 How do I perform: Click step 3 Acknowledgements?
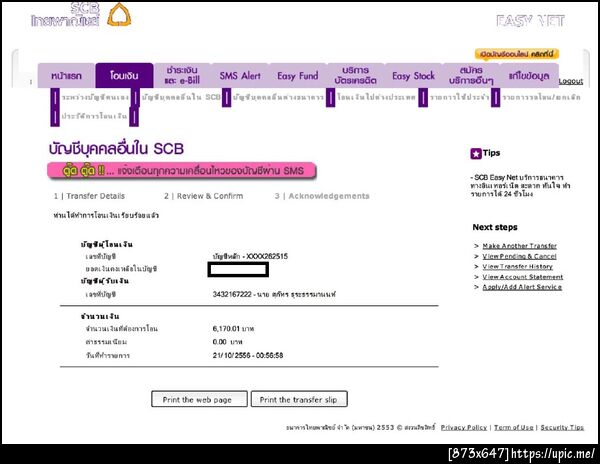(322, 196)
